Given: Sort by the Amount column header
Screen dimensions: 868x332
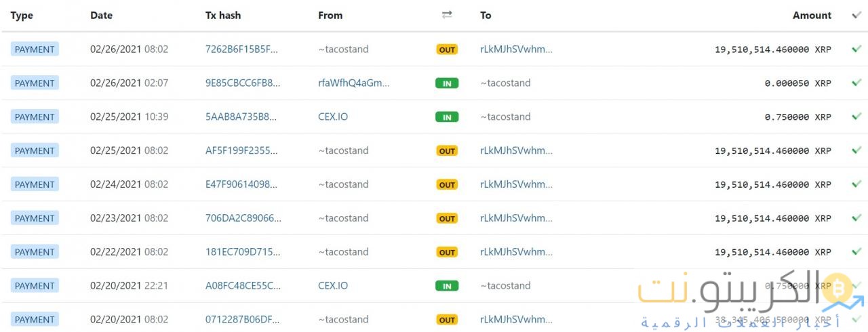Looking at the screenshot, I should click(x=812, y=15).
